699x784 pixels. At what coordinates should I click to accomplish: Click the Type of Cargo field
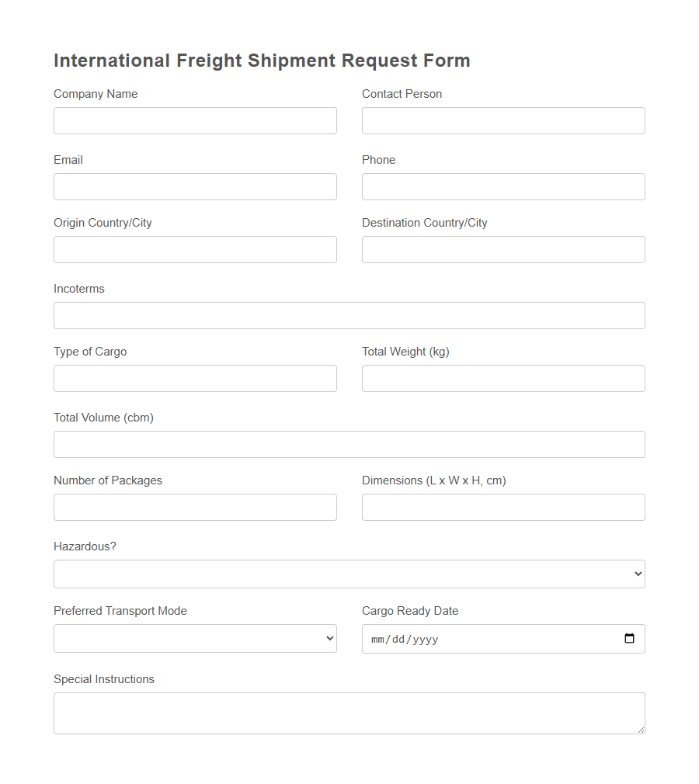194,378
